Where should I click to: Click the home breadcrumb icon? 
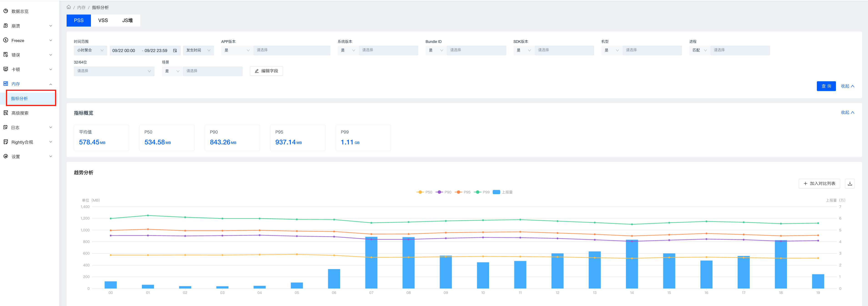tap(69, 7)
